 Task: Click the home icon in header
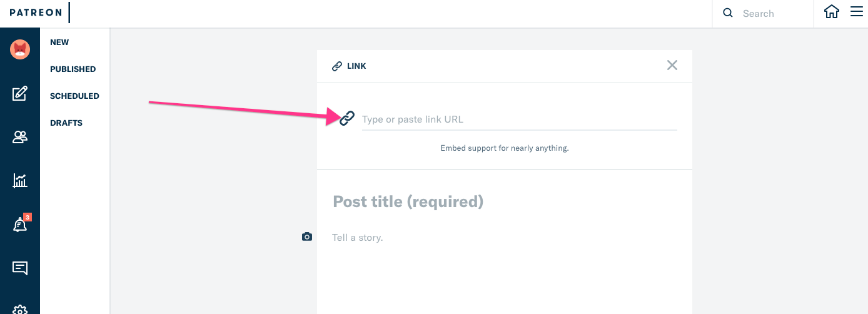(x=832, y=13)
